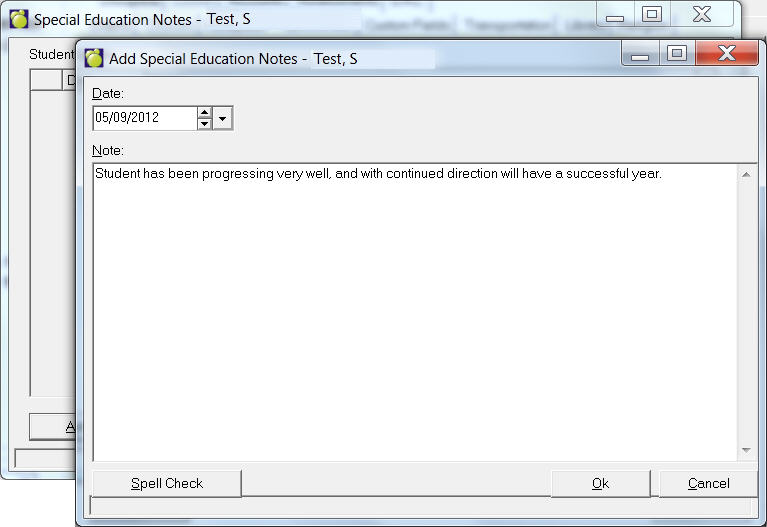The image size is (767, 527).
Task: Maximize the Add Special Education Notes dialog
Action: pos(677,53)
